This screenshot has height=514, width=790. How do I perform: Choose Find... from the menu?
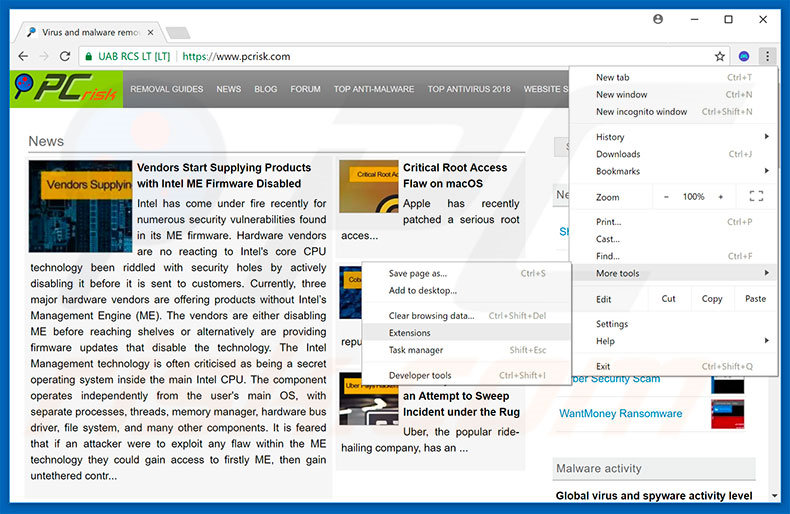(674, 256)
